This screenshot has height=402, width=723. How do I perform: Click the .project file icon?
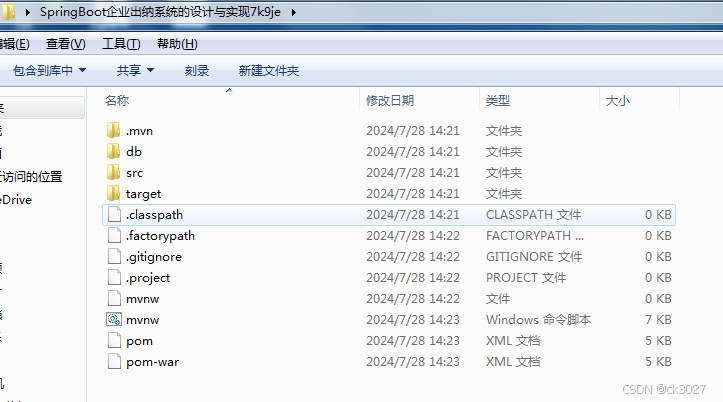pyautogui.click(x=114, y=278)
